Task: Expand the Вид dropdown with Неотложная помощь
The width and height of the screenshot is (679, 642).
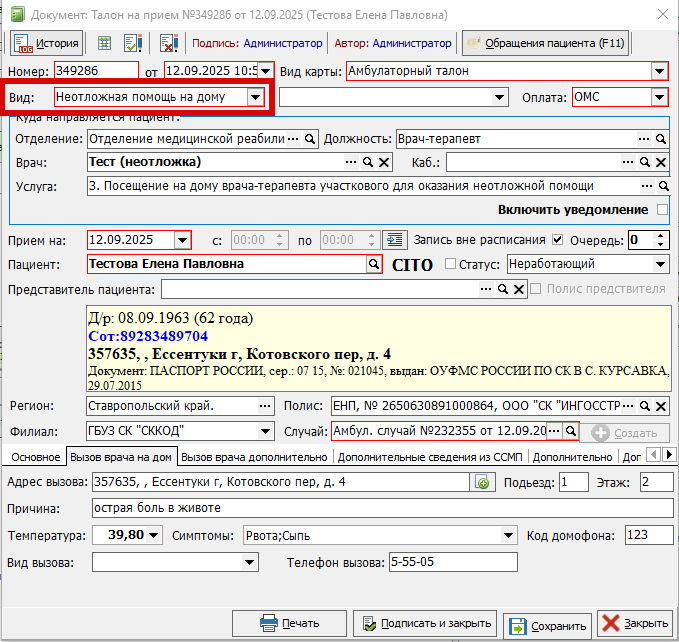Action: tap(256, 97)
